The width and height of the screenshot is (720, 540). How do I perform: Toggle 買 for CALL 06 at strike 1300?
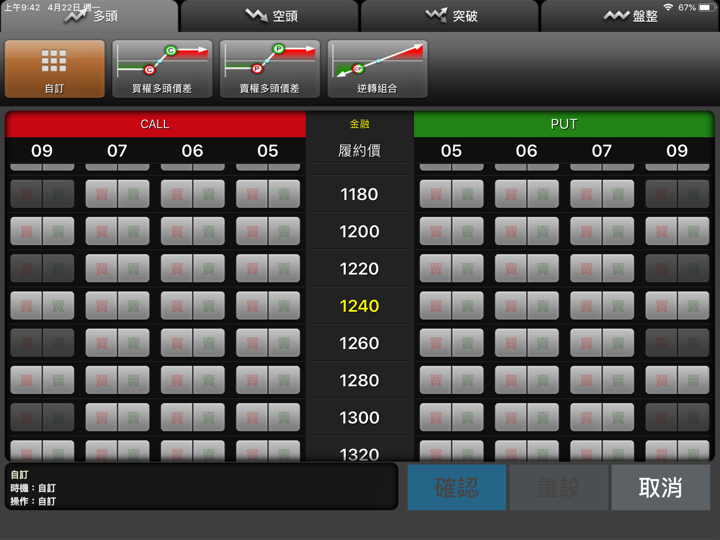click(x=177, y=417)
